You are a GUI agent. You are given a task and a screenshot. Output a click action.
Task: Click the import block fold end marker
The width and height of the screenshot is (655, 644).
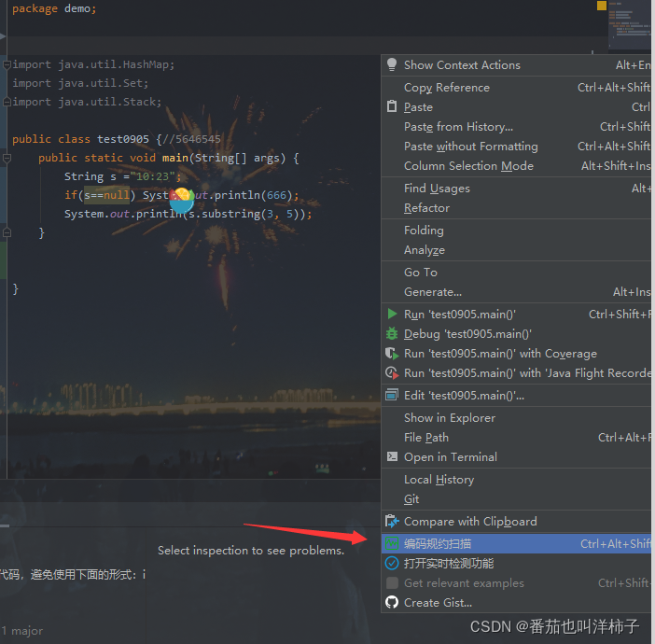pos(7,102)
